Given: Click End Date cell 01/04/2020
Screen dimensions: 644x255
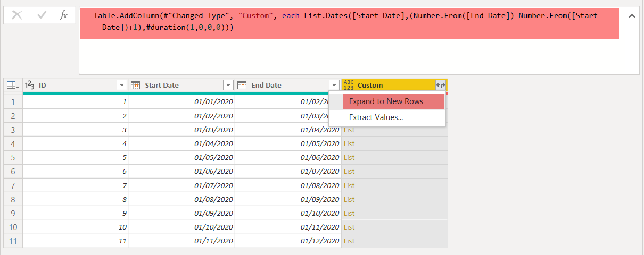Looking at the screenshot, I should (x=288, y=130).
